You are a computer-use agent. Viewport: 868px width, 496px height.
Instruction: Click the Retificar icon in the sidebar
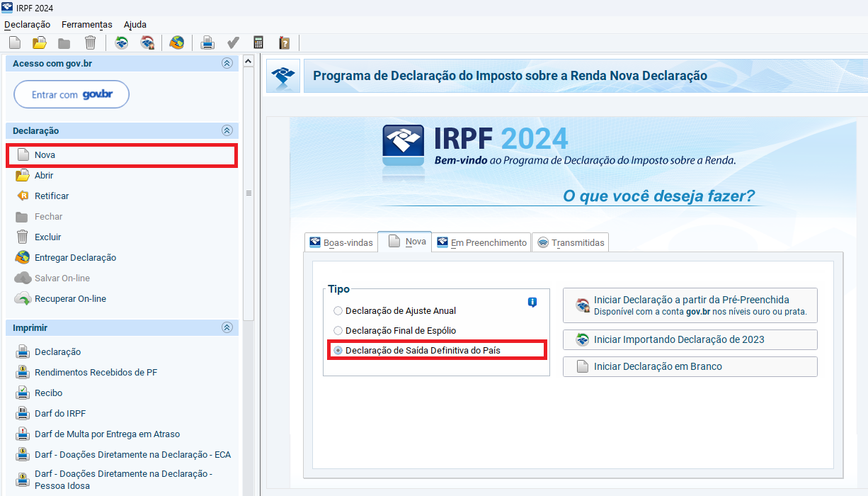[23, 196]
